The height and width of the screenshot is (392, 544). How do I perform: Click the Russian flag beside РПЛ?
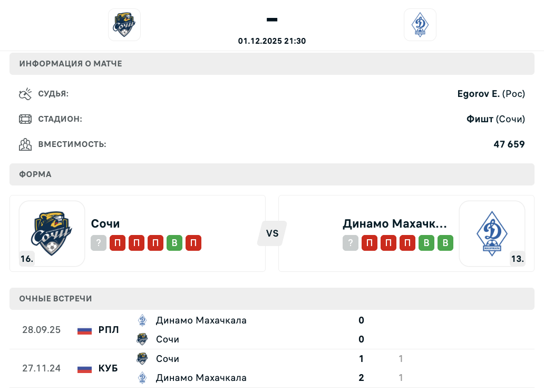tap(84, 330)
